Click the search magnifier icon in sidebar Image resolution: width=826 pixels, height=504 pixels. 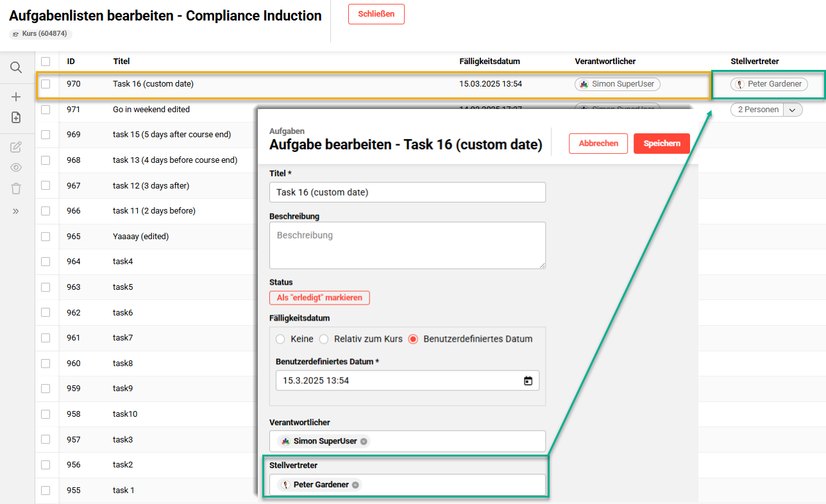click(16, 67)
